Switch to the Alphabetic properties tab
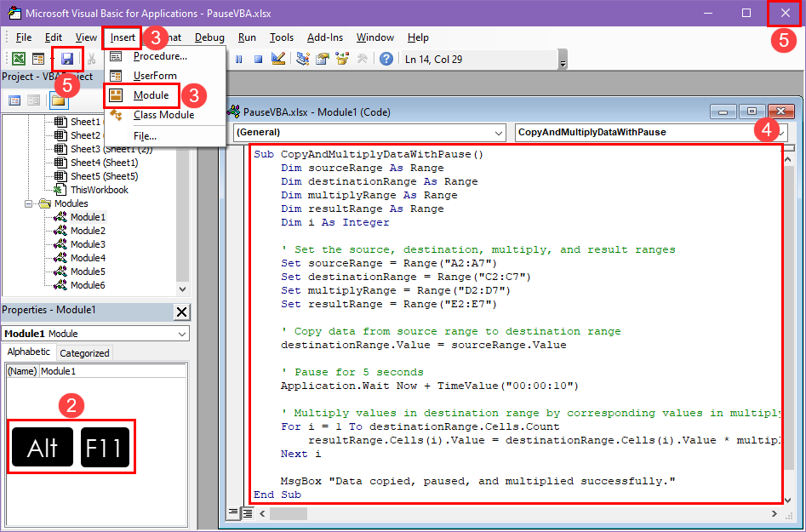The width and height of the screenshot is (806, 532). pos(29,352)
